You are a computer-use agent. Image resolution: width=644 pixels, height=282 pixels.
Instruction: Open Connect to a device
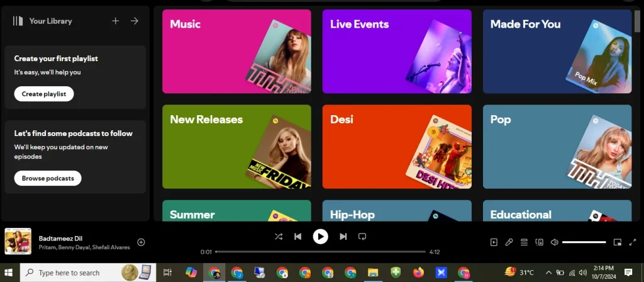539,242
